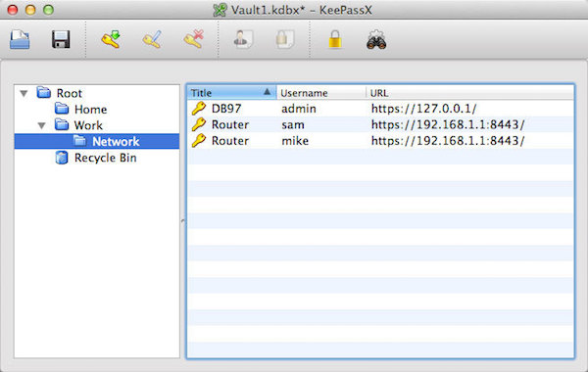The height and width of the screenshot is (372, 588).
Task: Sort entries by the URL column header
Action: [469, 93]
